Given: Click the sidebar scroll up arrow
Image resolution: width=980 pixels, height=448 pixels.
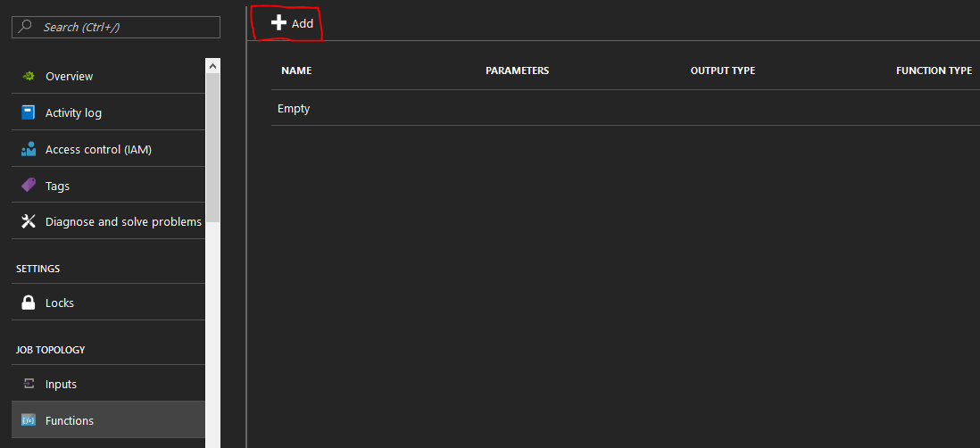Looking at the screenshot, I should [x=212, y=66].
